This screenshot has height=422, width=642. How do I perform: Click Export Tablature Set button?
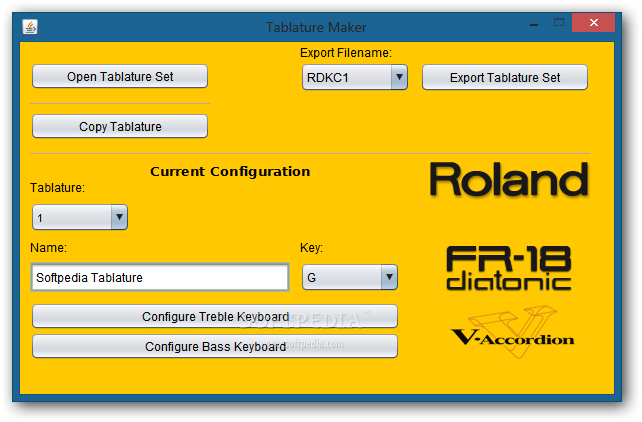(x=505, y=77)
